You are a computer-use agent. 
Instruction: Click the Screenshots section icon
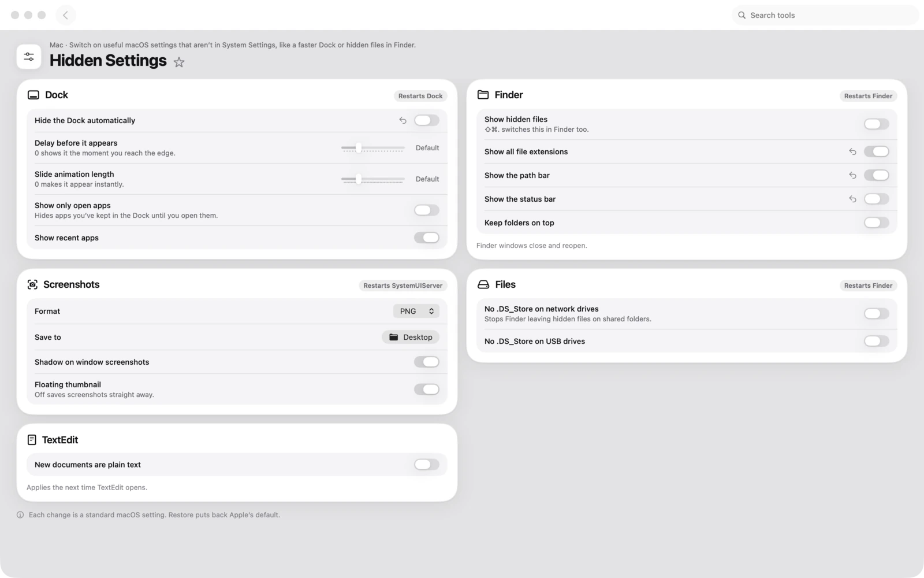click(32, 284)
